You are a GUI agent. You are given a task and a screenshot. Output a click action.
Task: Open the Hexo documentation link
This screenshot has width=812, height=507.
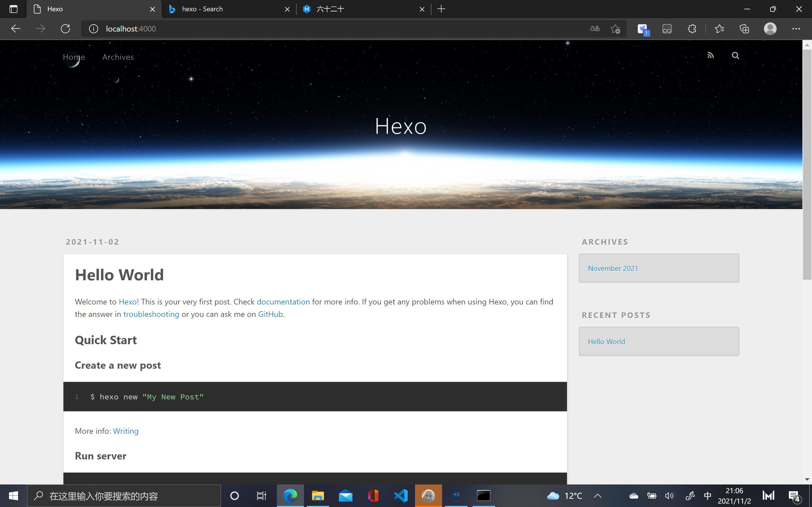point(283,301)
